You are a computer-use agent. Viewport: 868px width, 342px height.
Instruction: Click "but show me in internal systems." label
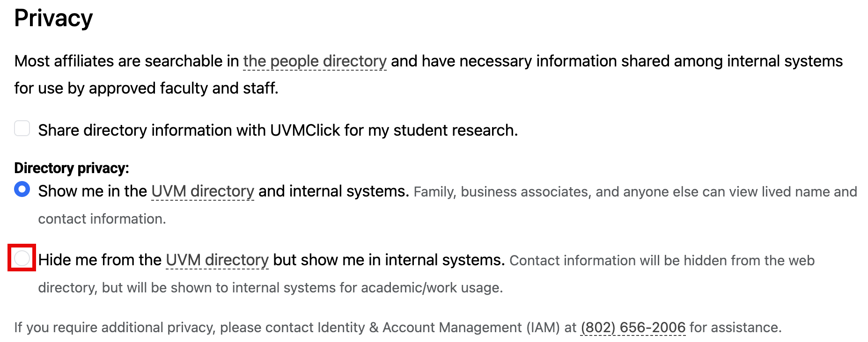(389, 260)
